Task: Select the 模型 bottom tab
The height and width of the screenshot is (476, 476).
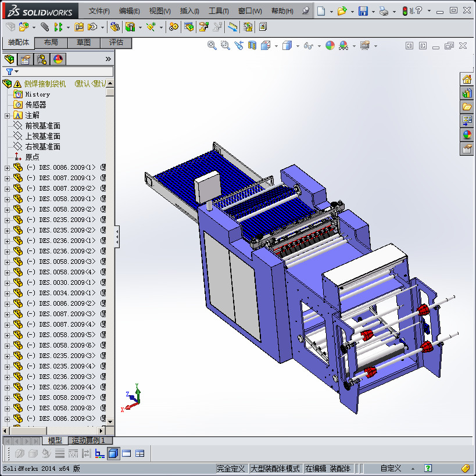Action: [x=55, y=440]
